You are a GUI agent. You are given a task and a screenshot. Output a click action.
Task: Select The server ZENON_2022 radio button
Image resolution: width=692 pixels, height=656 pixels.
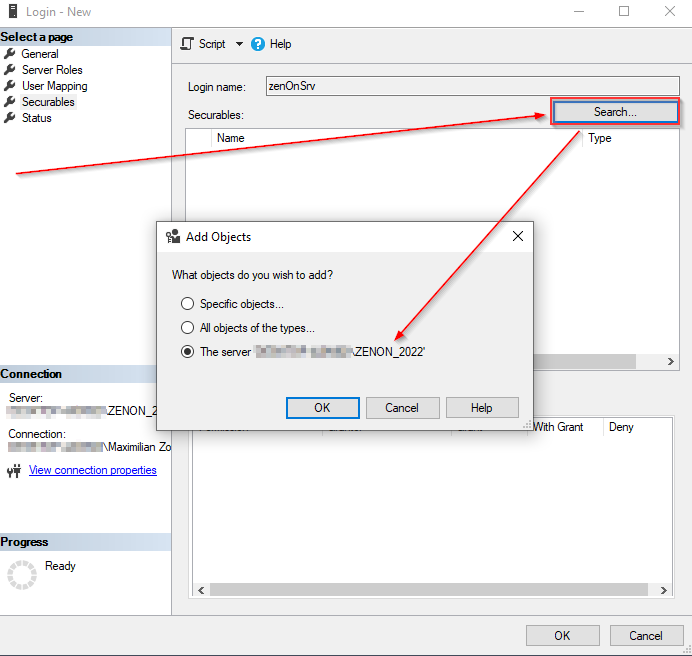[x=187, y=352]
